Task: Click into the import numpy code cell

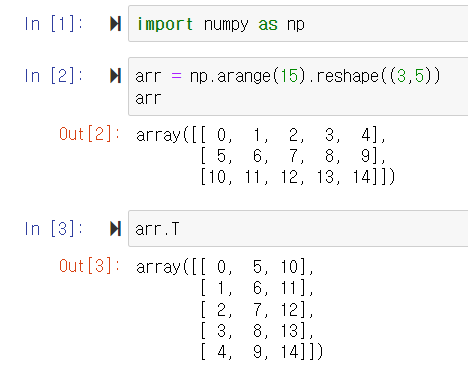Action: [298, 24]
